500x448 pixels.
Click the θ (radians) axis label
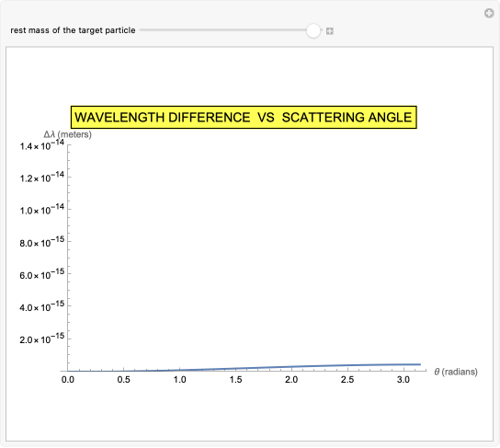456,372
